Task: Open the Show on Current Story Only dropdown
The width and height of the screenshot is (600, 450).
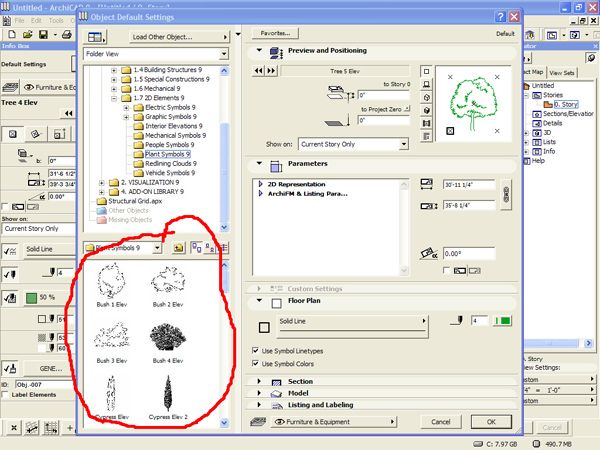Action: 404,144
